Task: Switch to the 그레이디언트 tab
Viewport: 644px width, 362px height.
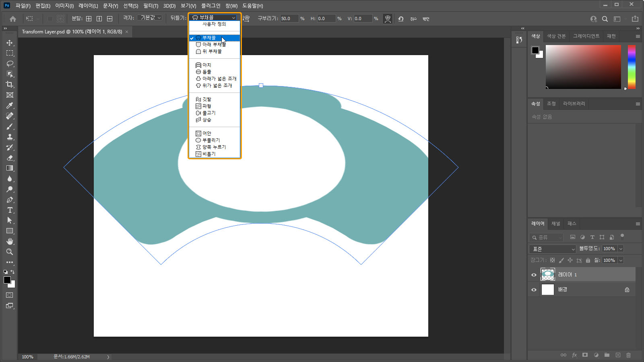Action: tap(586, 36)
